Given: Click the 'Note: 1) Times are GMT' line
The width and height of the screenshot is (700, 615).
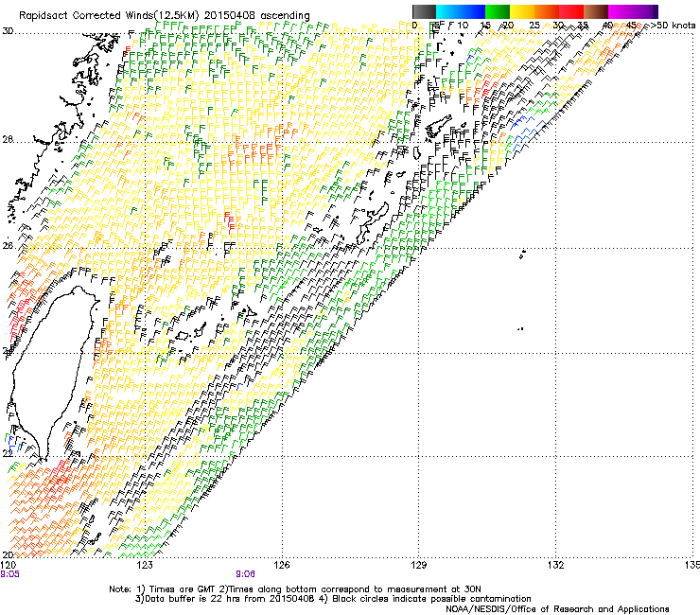Looking at the screenshot, I should 295,589.
